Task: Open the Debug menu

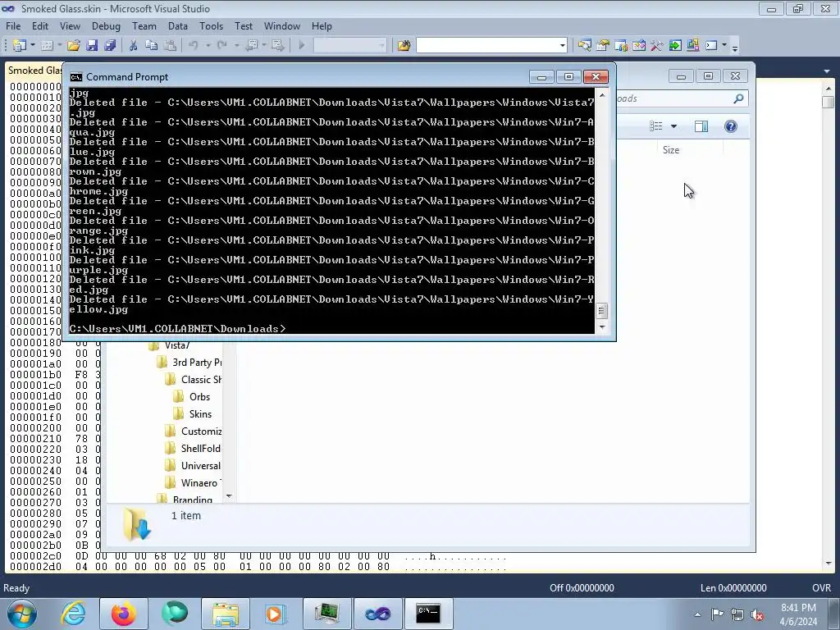Action: coord(106,26)
